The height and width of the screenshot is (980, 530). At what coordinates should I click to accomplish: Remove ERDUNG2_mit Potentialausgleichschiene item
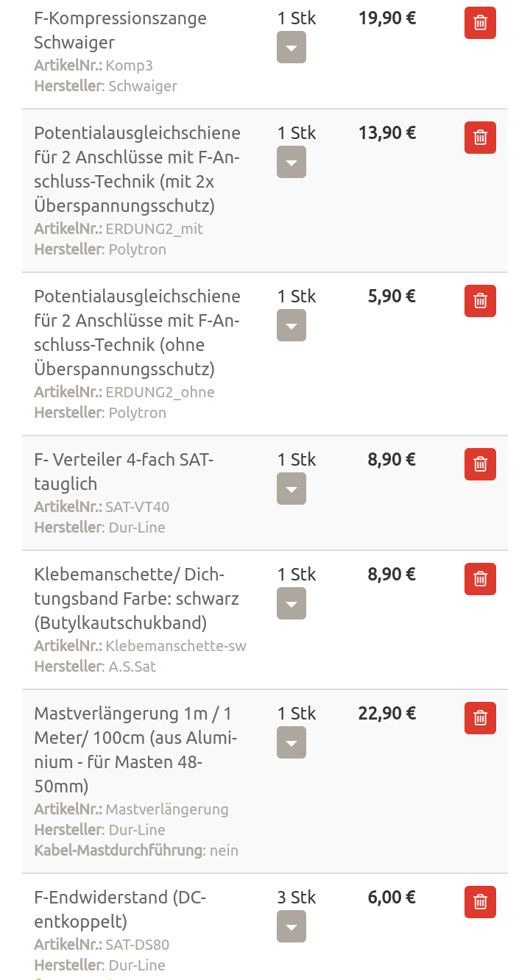(480, 138)
